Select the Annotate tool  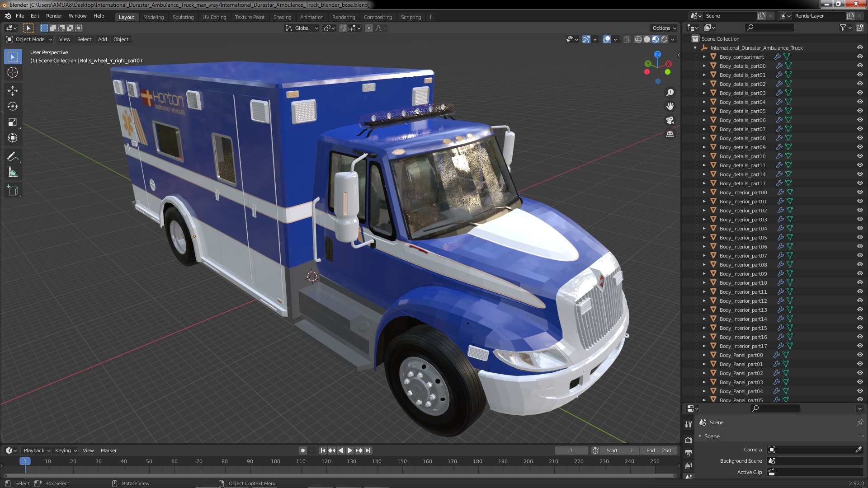[x=13, y=157]
